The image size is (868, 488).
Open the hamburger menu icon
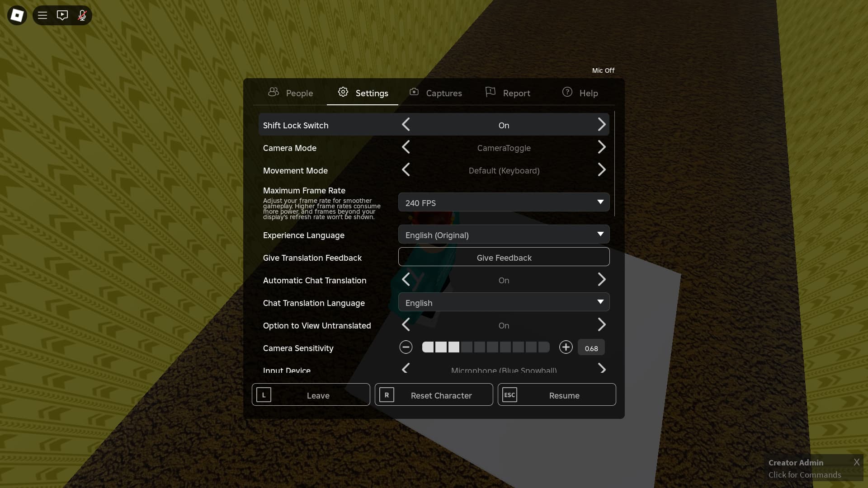(x=42, y=15)
